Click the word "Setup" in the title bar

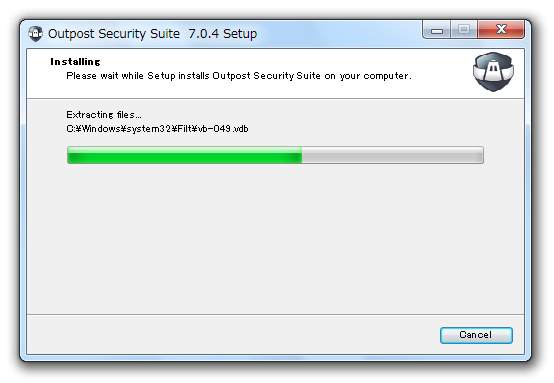coord(240,34)
